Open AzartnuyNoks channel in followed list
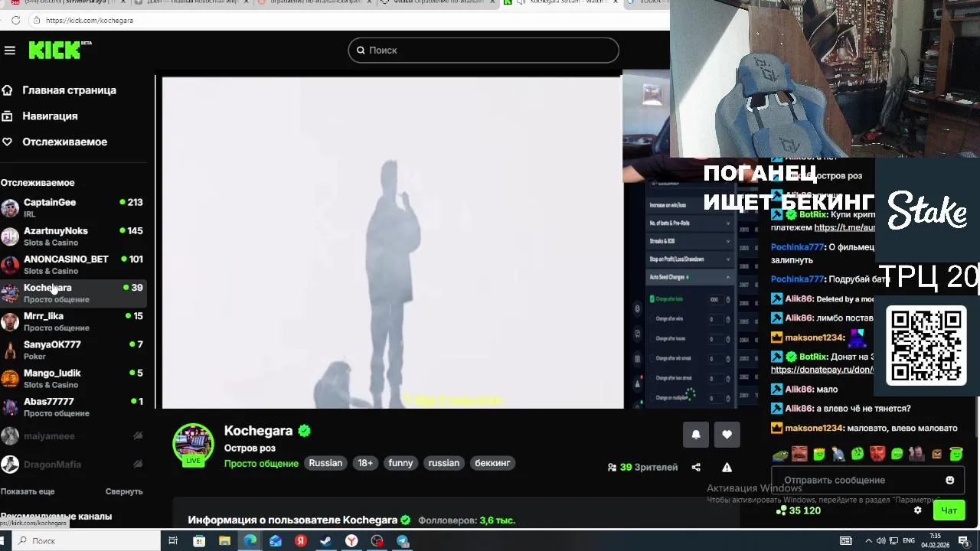The width and height of the screenshot is (980, 551). click(x=73, y=236)
